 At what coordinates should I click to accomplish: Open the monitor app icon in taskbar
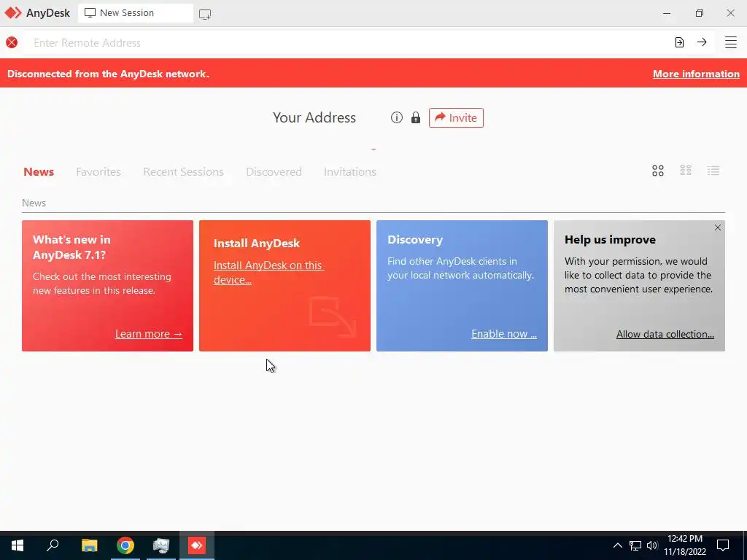click(x=161, y=545)
